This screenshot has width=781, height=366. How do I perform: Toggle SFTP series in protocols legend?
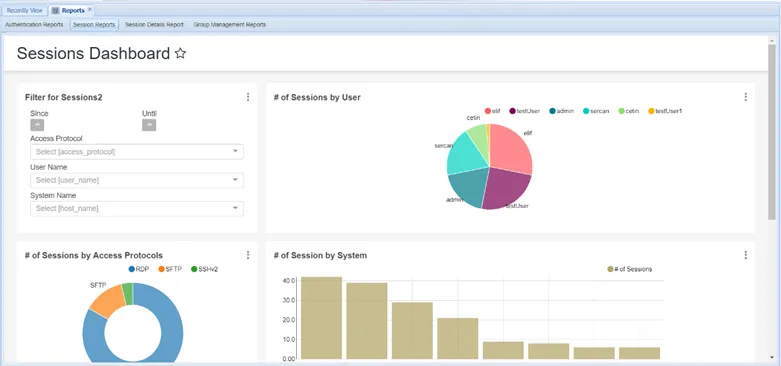170,269
